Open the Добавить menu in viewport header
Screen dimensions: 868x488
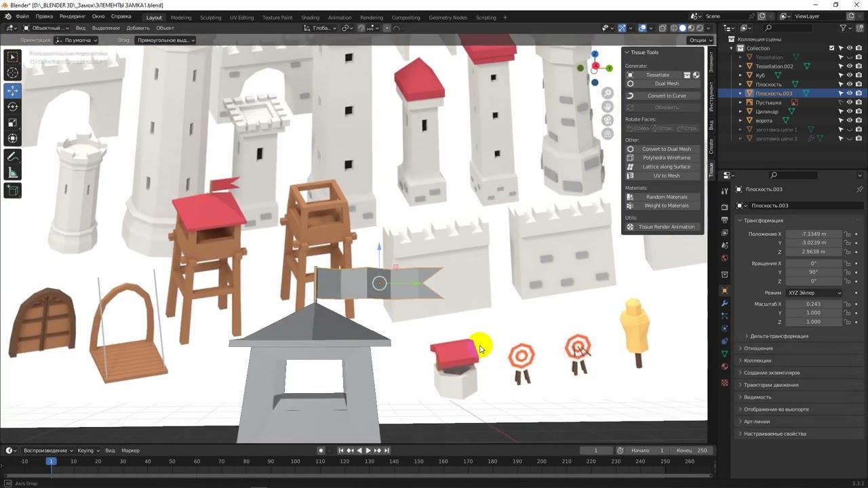pos(138,28)
